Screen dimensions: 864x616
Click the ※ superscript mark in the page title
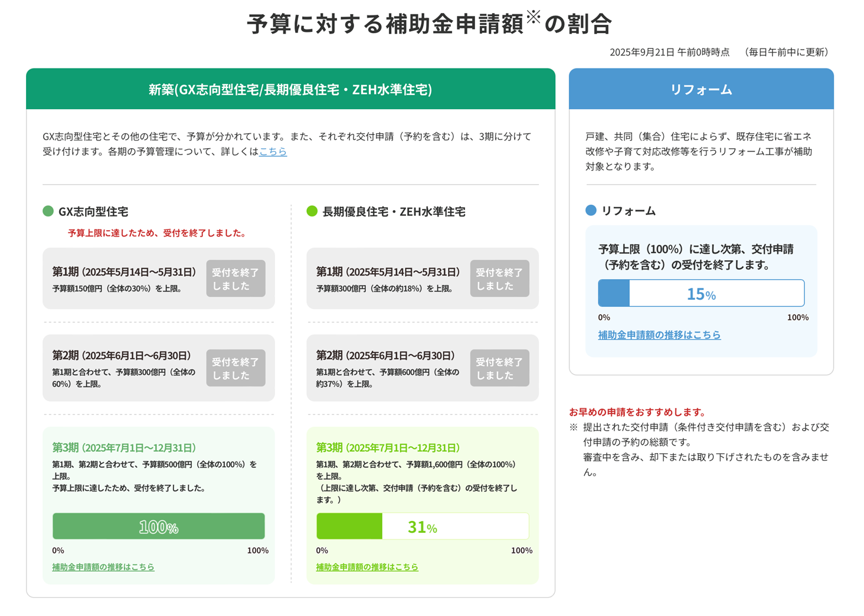point(534,17)
